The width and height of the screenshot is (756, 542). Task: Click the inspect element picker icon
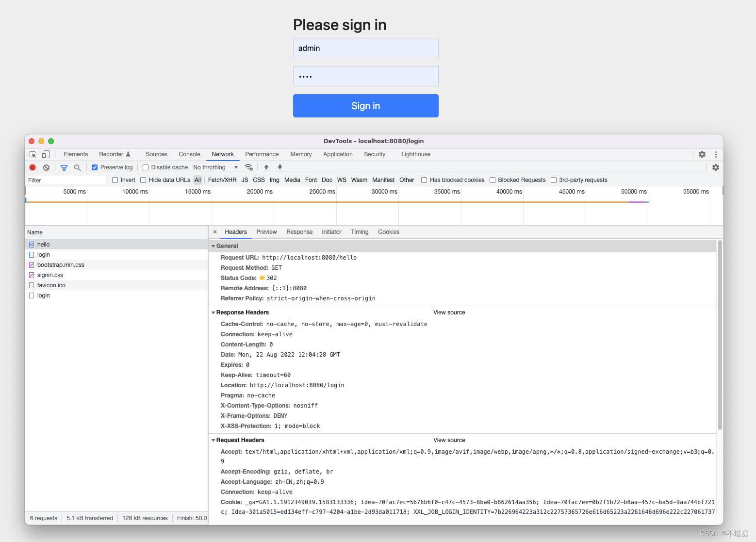coord(33,154)
